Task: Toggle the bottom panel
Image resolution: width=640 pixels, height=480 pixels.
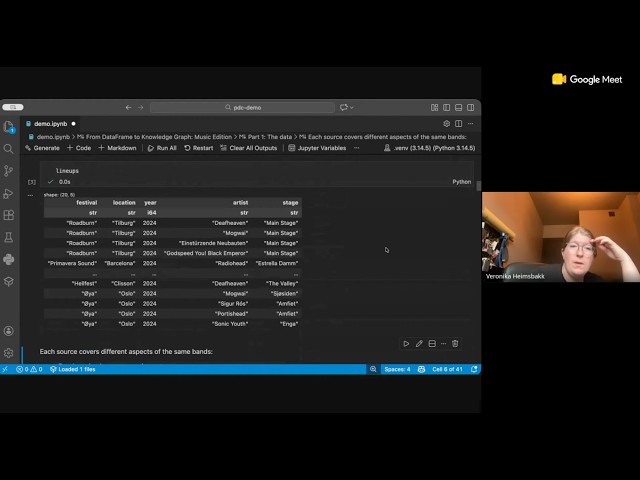Action: [458, 107]
